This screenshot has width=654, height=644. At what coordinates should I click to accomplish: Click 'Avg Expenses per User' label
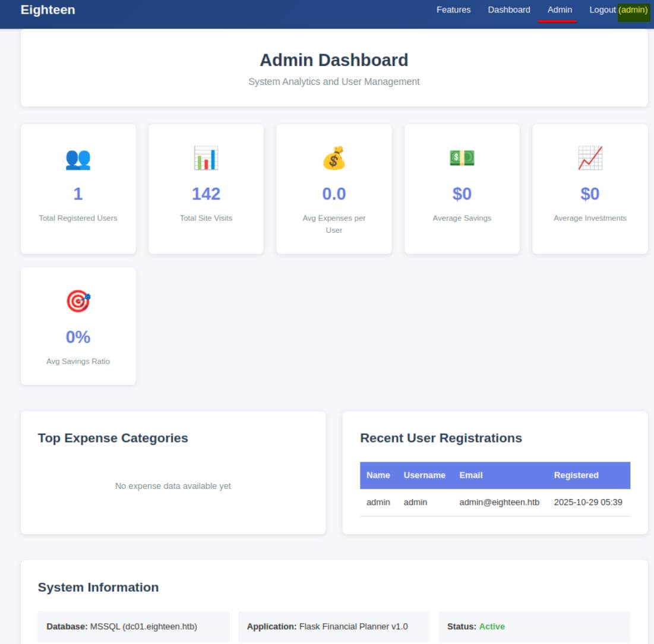pos(334,224)
